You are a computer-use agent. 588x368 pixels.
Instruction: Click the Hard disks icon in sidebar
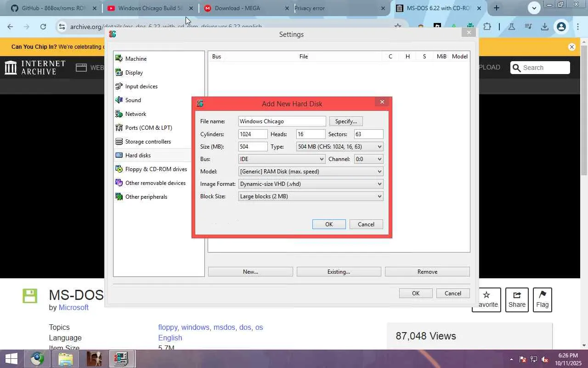click(x=119, y=155)
